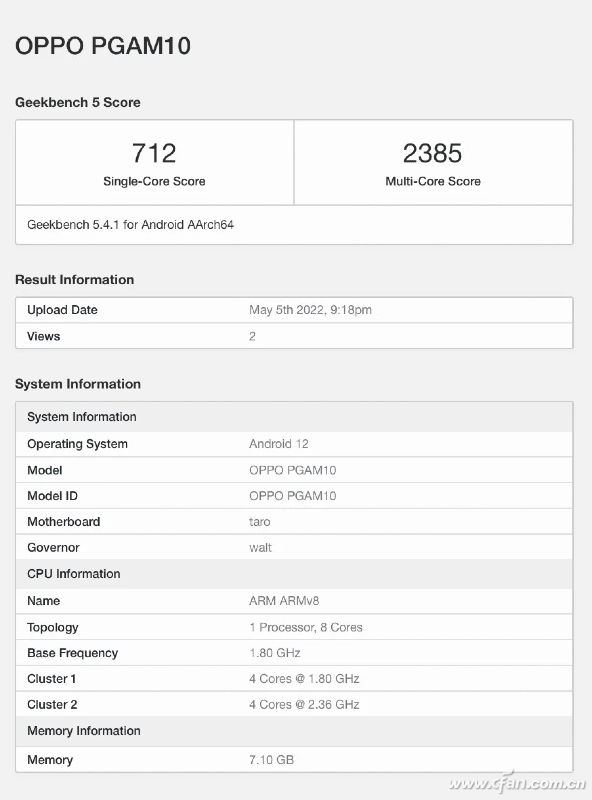This screenshot has height=800, width=592.
Task: Click the Views row in Result Information
Action: 294,336
